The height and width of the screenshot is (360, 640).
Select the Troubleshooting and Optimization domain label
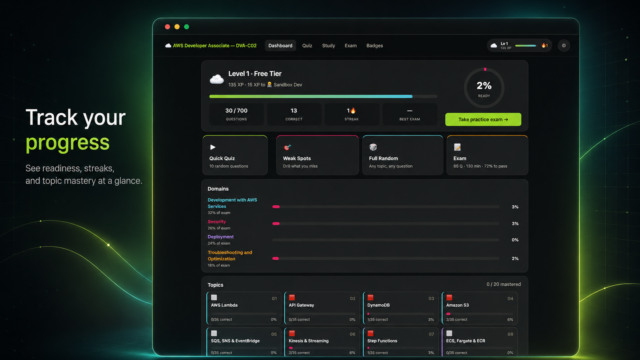click(230, 256)
